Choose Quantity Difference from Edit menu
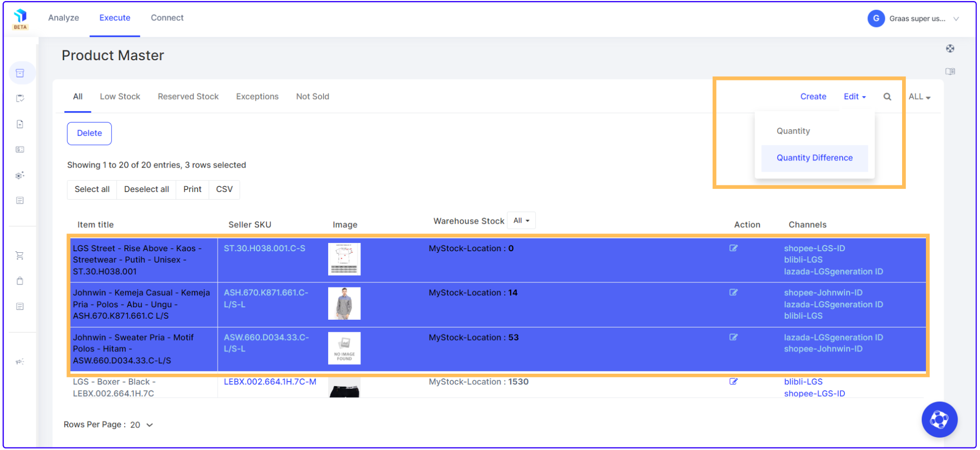Viewport: 980px width, 450px height. click(814, 158)
